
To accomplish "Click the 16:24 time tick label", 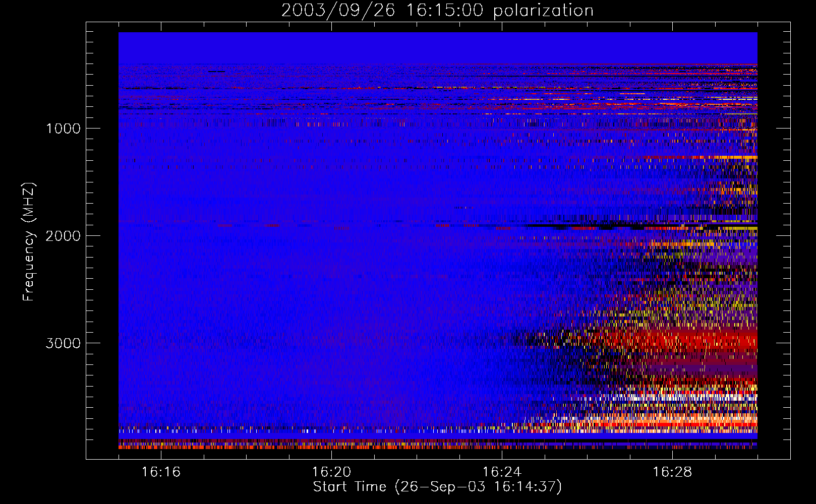I will 502,472.
